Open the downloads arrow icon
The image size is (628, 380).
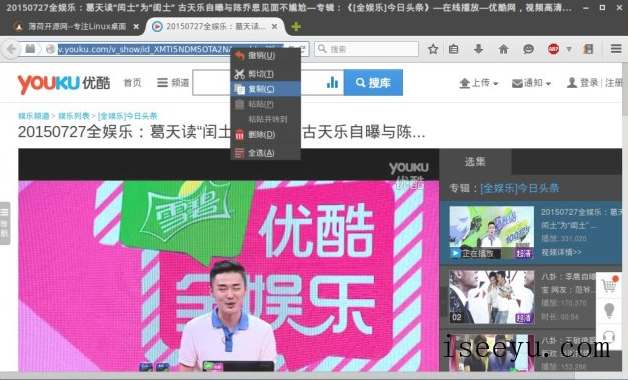(478, 49)
